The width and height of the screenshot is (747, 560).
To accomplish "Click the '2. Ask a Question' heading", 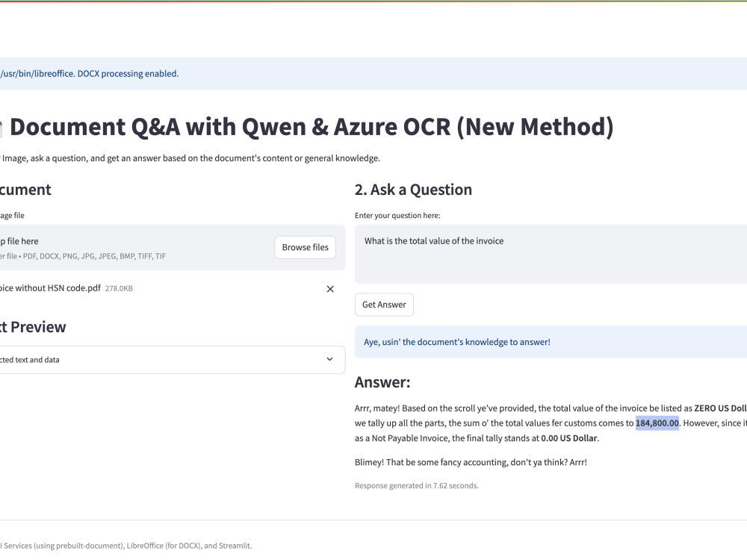I will 413,190.
